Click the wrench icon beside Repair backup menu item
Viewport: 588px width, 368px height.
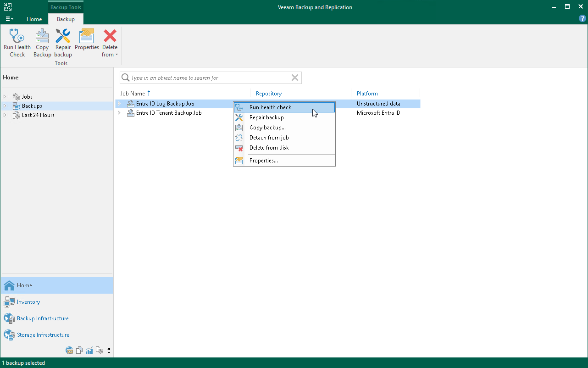(x=239, y=117)
